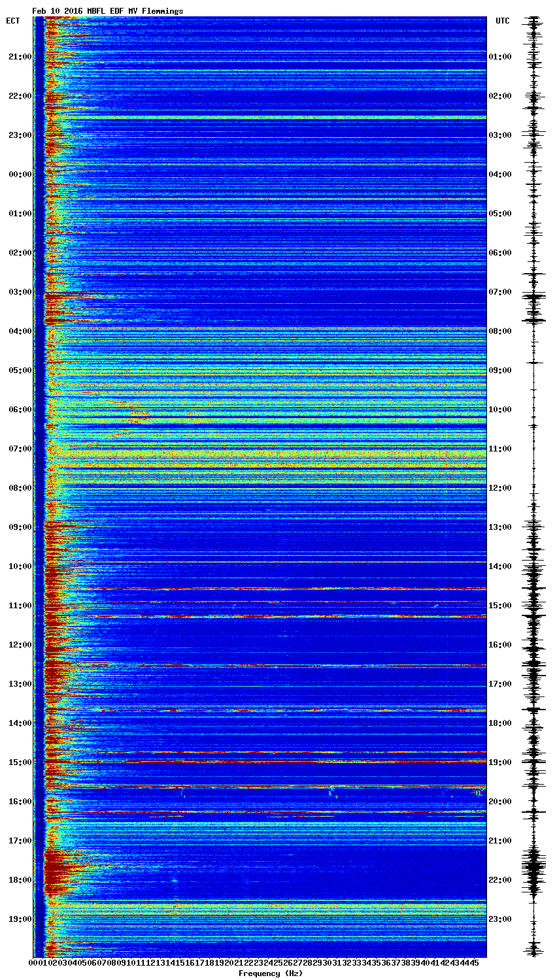The height and width of the screenshot is (980, 557).
Task: Select the 09:00 label on the ECT axis
Action: click(x=20, y=527)
